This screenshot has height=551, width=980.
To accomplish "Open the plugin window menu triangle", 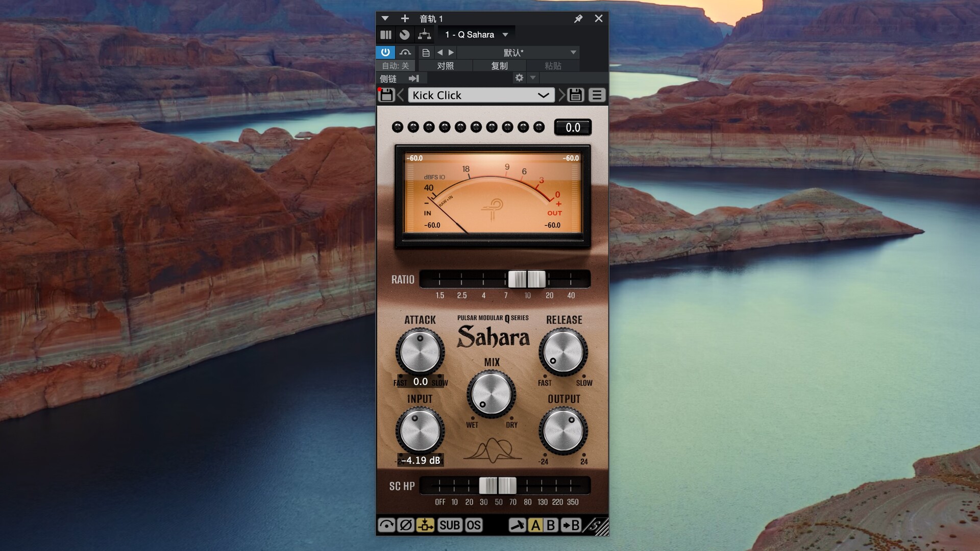I will point(385,18).
